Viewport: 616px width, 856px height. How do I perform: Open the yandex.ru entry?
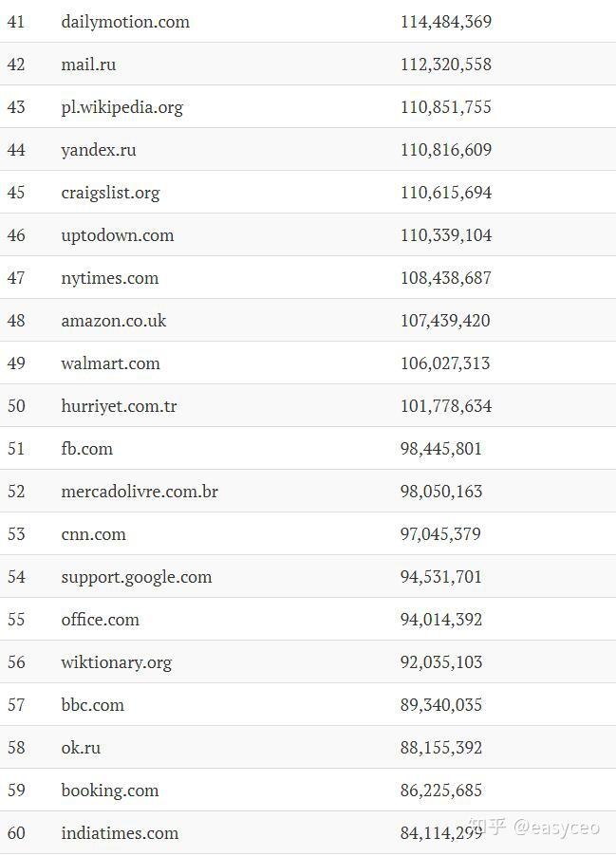point(99,150)
